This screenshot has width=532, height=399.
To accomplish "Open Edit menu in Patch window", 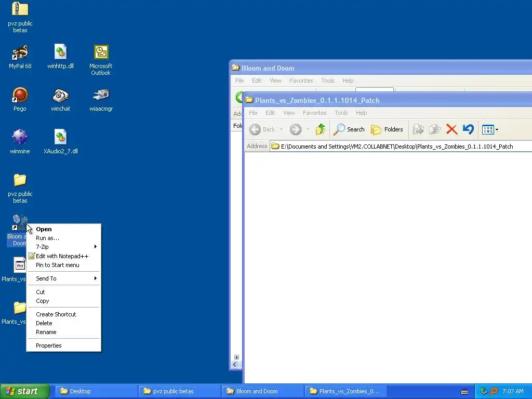I will [270, 113].
